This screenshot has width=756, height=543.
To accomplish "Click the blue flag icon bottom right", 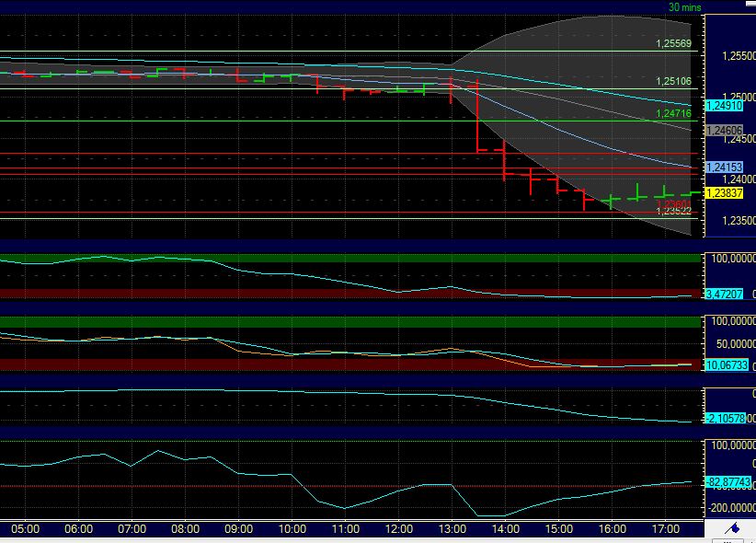I will coord(733,527).
